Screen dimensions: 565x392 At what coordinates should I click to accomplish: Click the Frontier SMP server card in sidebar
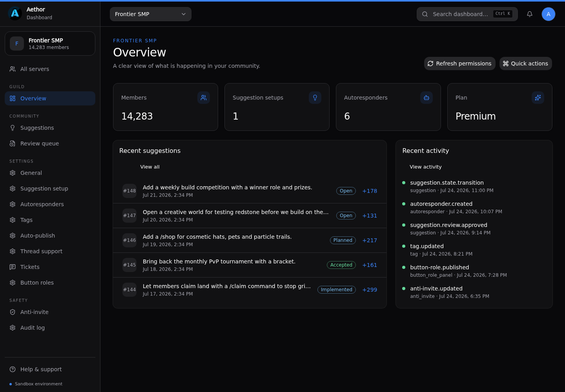coord(50,44)
